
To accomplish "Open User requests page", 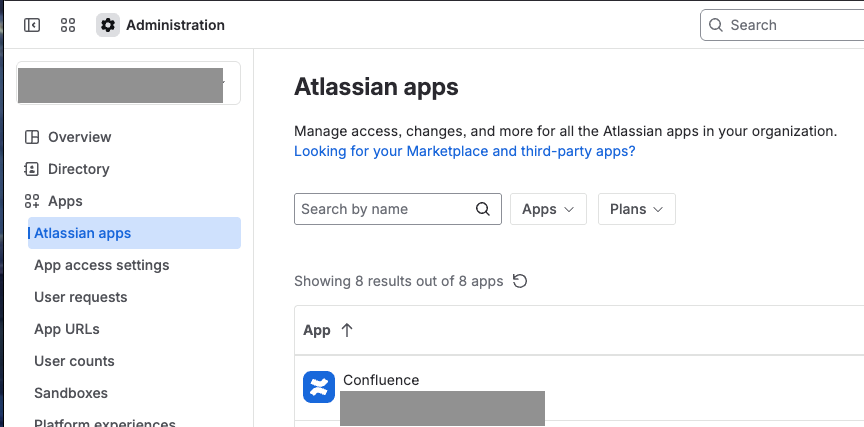I will pyautogui.click(x=80, y=297).
